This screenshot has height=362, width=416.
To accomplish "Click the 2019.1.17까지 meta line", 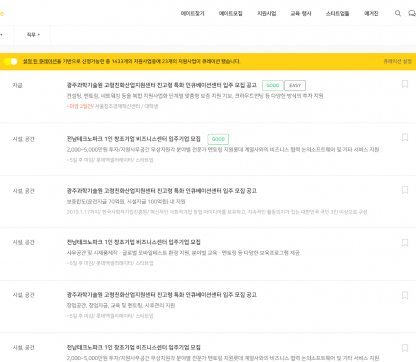I will [217, 212].
